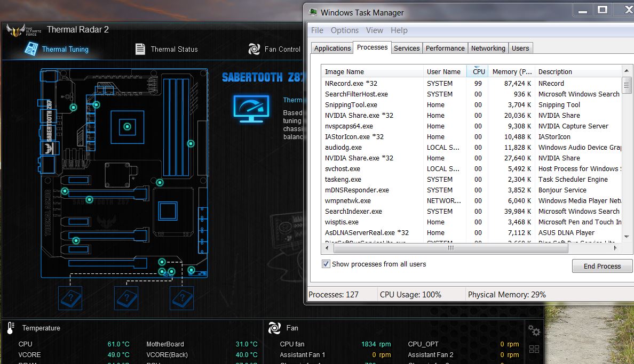
Task: Click the thermometer icon beside Temperature
Action: click(11, 328)
